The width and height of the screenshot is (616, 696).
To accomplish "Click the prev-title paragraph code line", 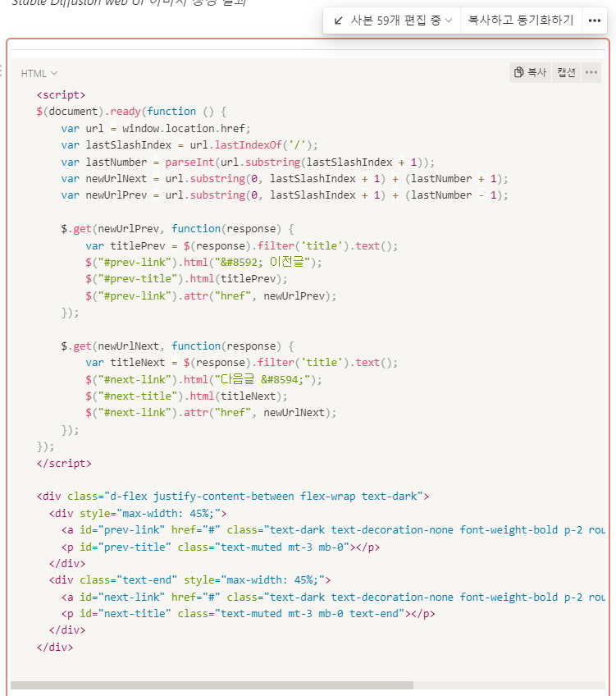I will [x=220, y=547].
